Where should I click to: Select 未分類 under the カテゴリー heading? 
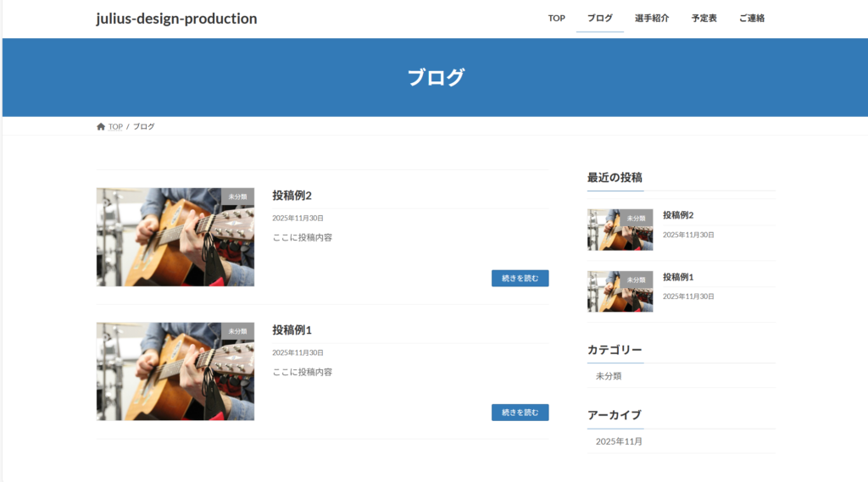(x=609, y=376)
